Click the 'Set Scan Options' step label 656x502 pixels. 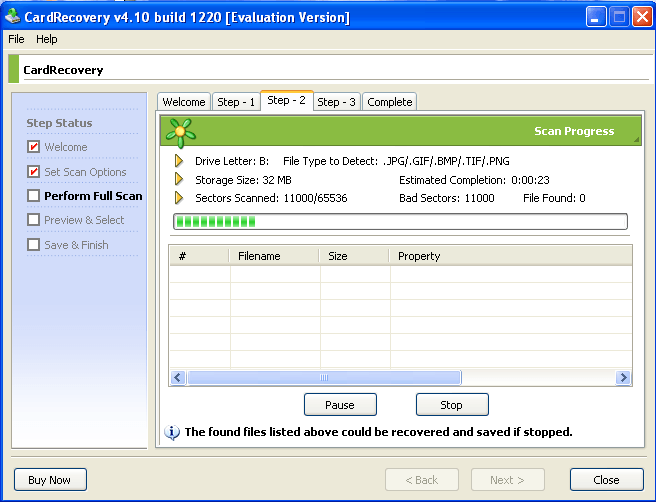tap(85, 172)
